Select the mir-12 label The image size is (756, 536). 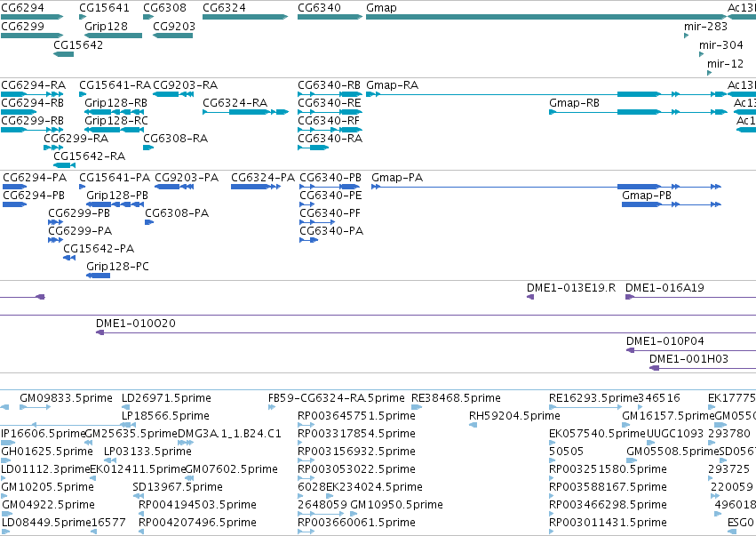coord(725,64)
